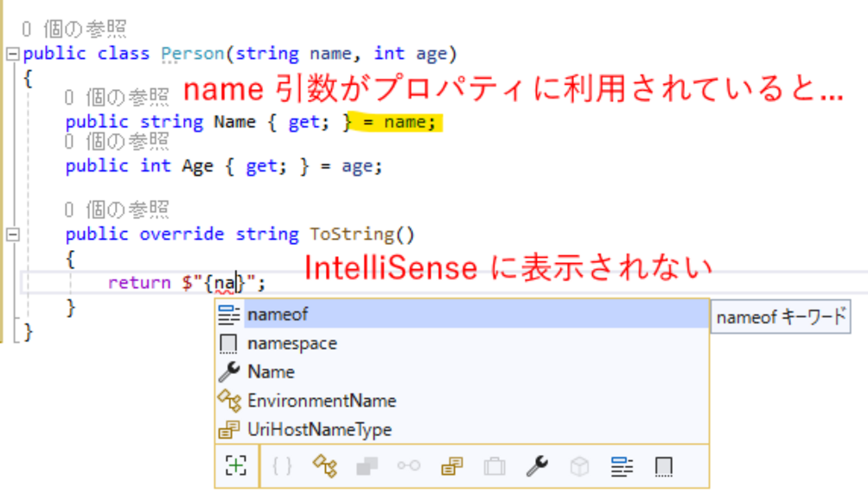Image resolution: width=868 pixels, height=501 pixels.
Task: Enable the grayed briefcase filter button
Action: (x=494, y=466)
